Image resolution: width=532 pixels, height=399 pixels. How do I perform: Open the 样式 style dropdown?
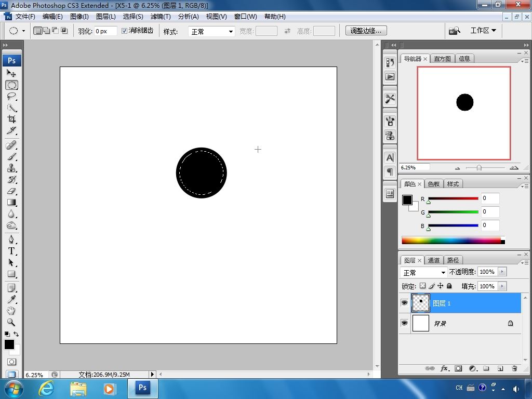(x=211, y=32)
